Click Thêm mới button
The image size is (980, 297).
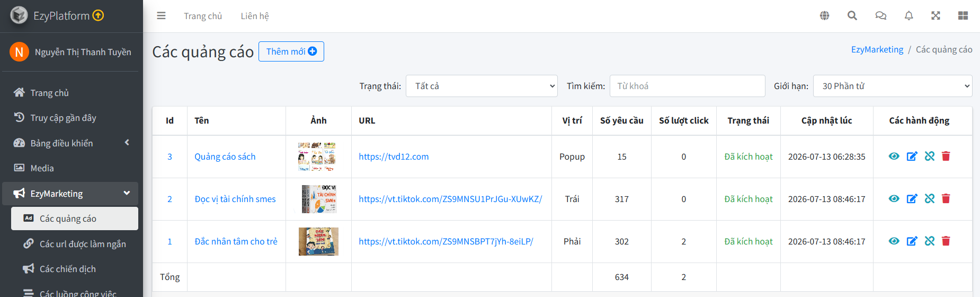click(291, 51)
